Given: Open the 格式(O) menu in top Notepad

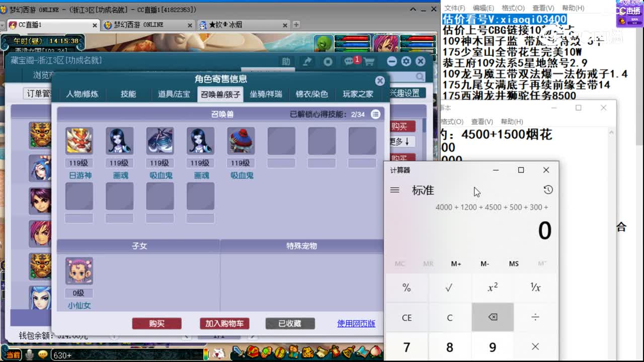Looking at the screenshot, I should pos(513,8).
